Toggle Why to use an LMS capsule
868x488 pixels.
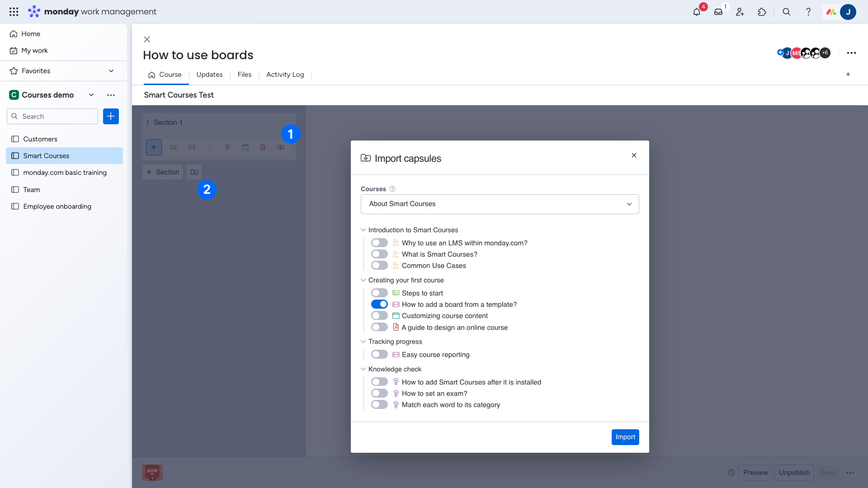point(379,243)
